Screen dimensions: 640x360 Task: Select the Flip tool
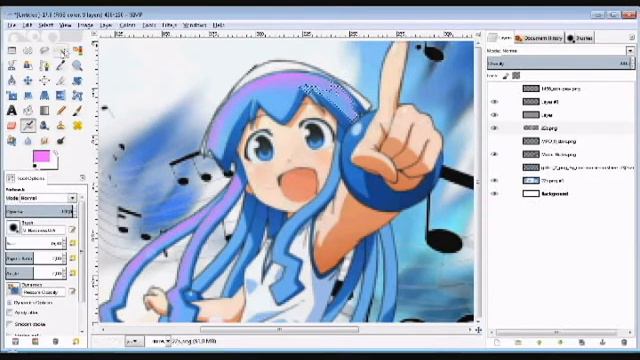pos(61,96)
